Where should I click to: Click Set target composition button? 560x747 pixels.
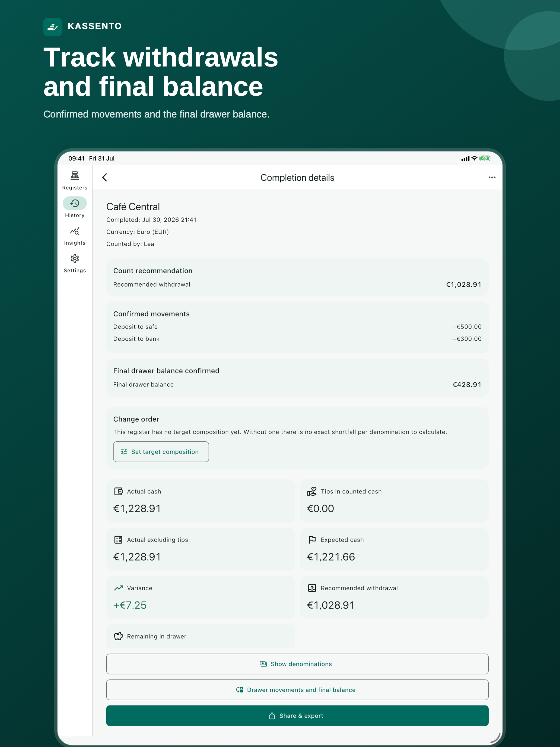pos(161,452)
